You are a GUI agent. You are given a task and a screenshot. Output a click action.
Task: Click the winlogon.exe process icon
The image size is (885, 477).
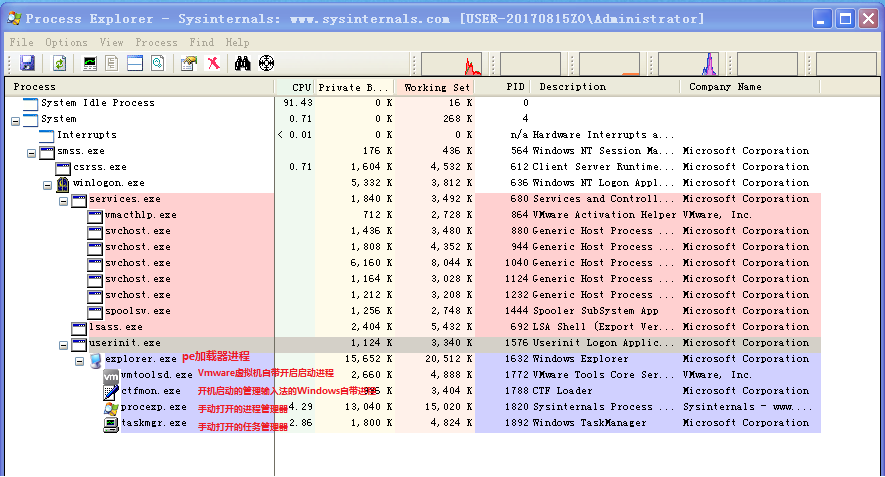coord(62,183)
